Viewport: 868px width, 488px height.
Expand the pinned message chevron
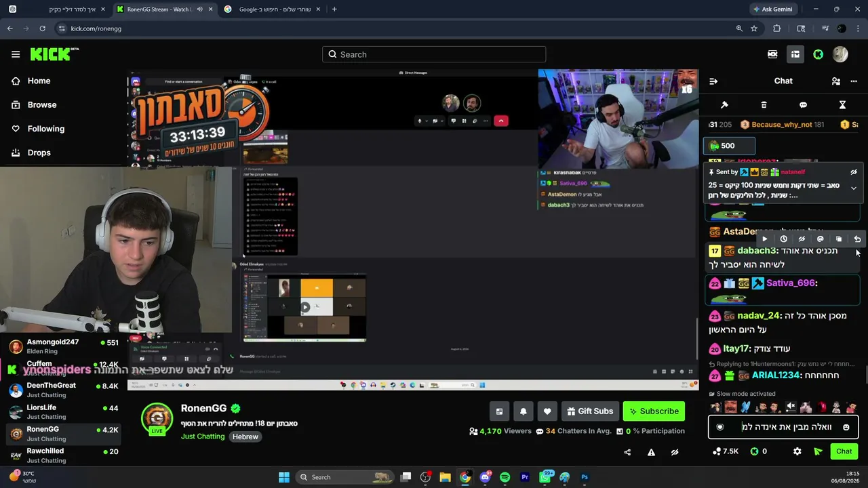(x=854, y=188)
